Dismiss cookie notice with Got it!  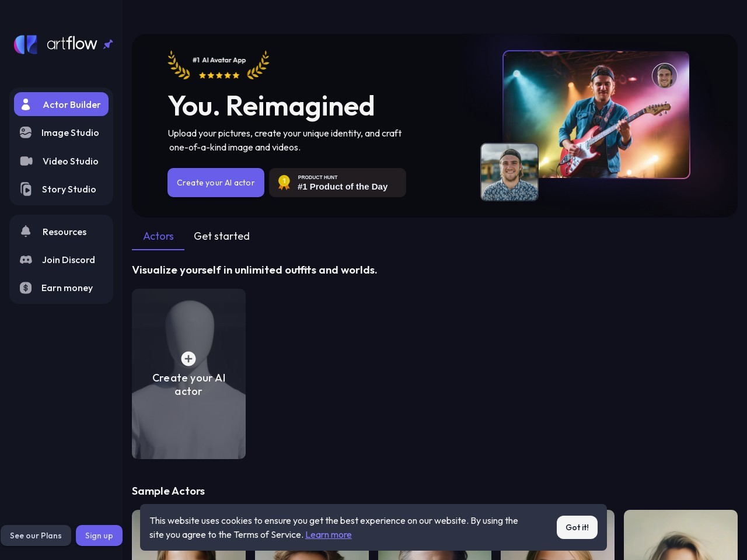click(x=577, y=527)
